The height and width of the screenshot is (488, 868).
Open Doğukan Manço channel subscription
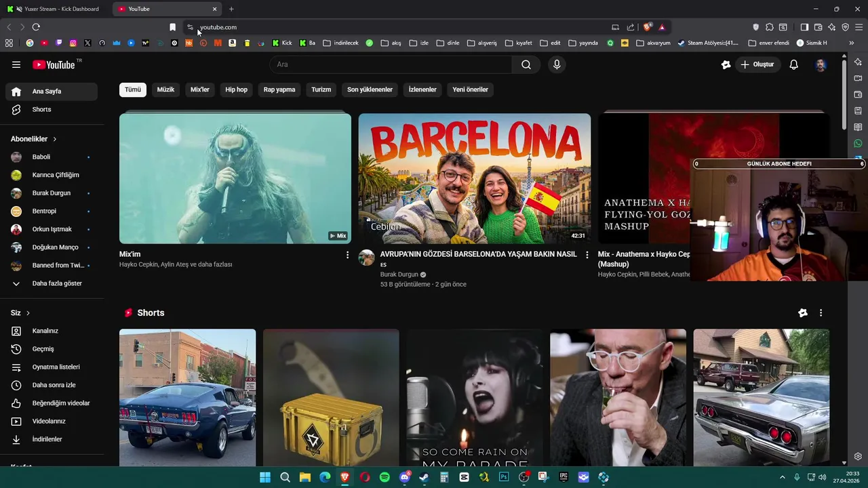(52, 247)
